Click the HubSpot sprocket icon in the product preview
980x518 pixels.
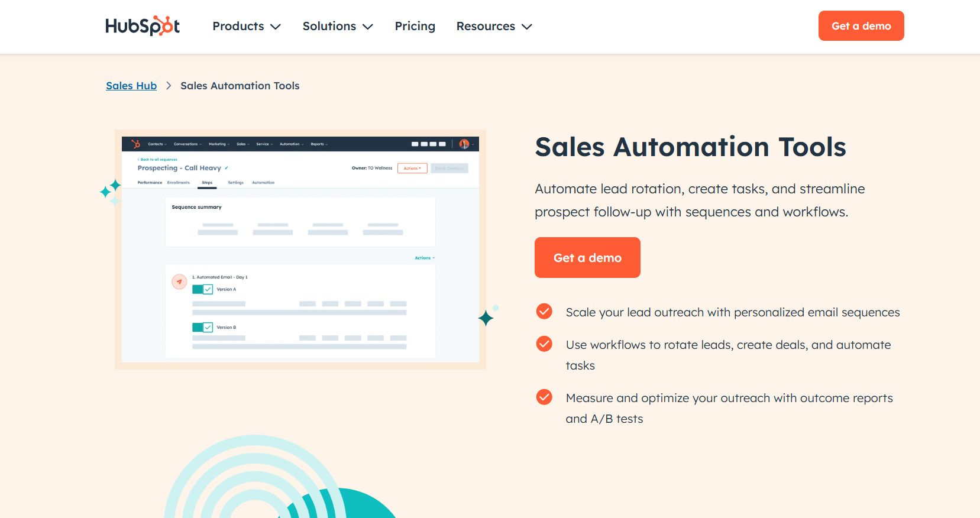pyautogui.click(x=135, y=144)
